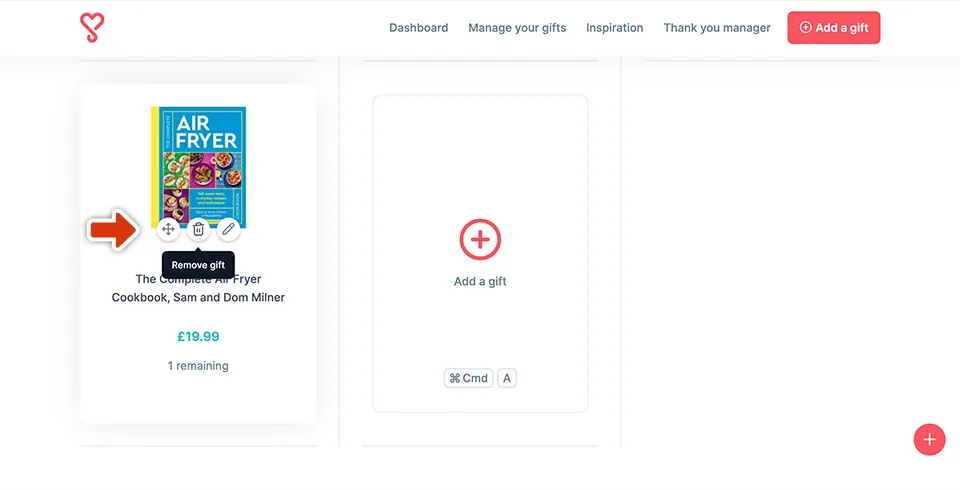Click the A shortcut key badge
This screenshot has width=960, height=490.
tap(507, 378)
